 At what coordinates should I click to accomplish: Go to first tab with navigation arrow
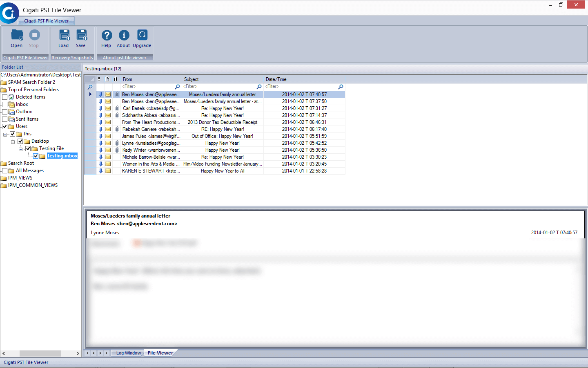point(87,353)
